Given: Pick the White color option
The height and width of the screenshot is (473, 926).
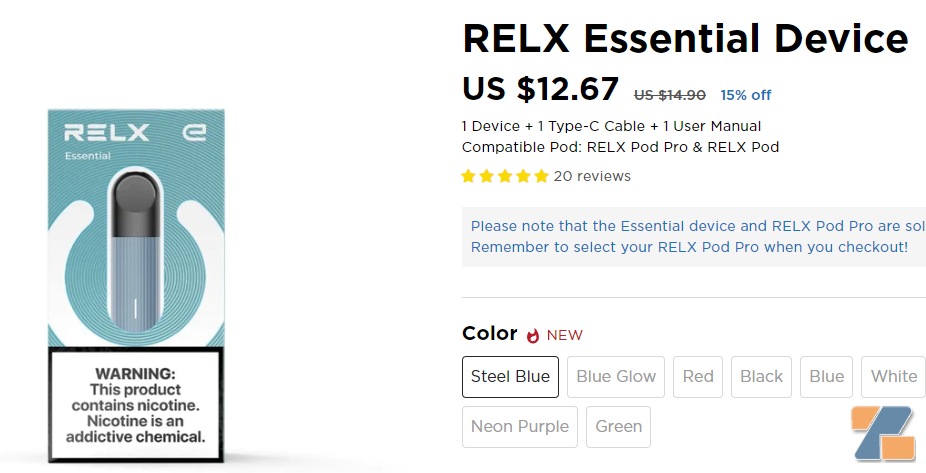Looking at the screenshot, I should point(893,377).
